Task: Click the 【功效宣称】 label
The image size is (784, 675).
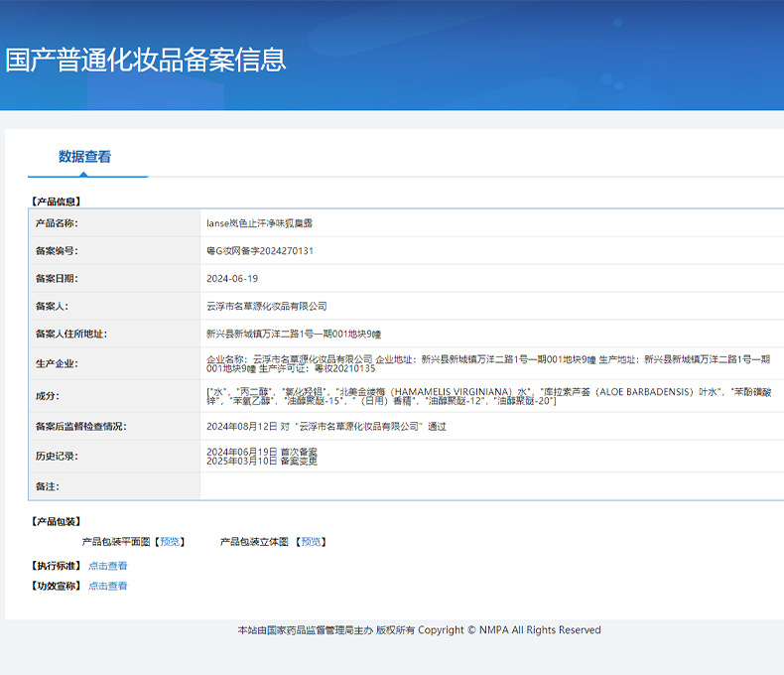Action: [x=56, y=586]
